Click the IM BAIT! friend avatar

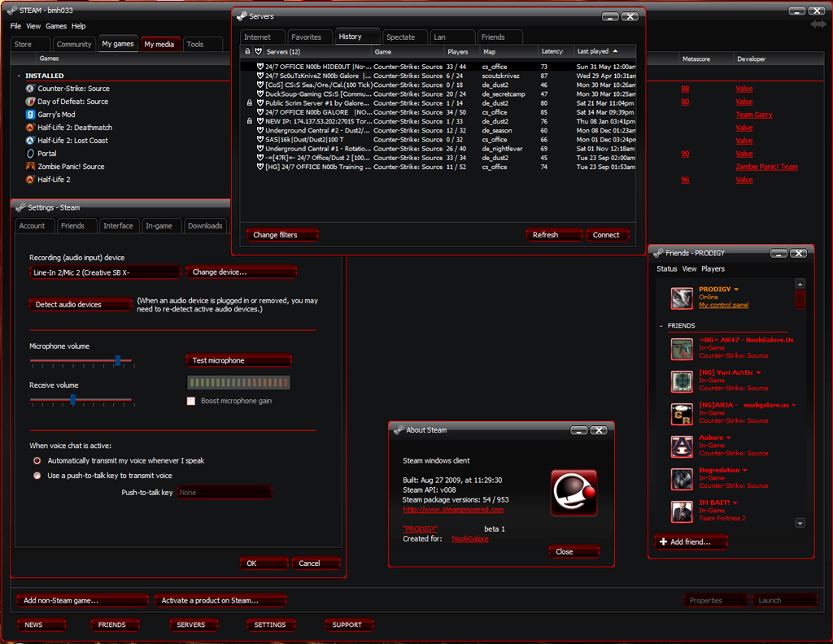click(x=682, y=511)
